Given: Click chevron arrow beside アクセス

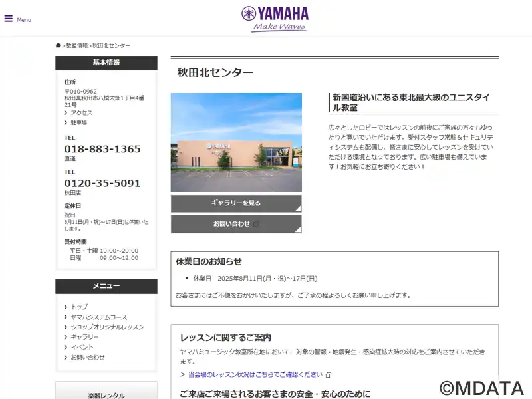Looking at the screenshot, I should click(66, 112).
